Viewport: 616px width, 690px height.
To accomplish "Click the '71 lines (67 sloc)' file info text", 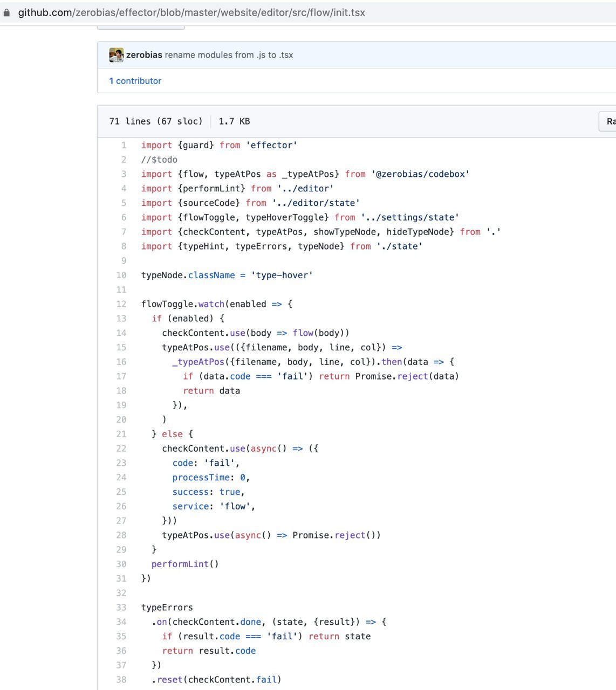I will 156,121.
